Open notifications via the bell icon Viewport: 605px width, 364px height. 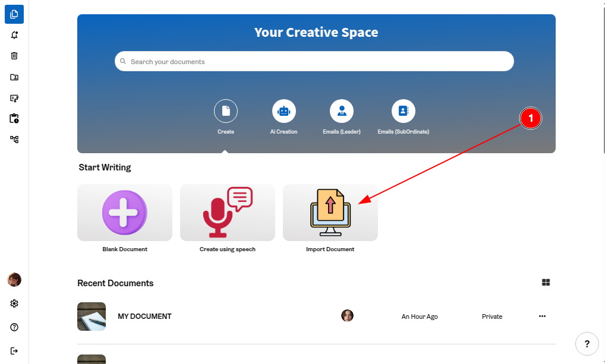point(14,35)
